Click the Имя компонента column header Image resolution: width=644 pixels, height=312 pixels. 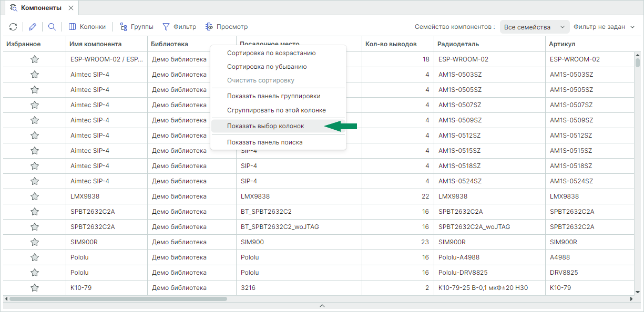coord(95,44)
